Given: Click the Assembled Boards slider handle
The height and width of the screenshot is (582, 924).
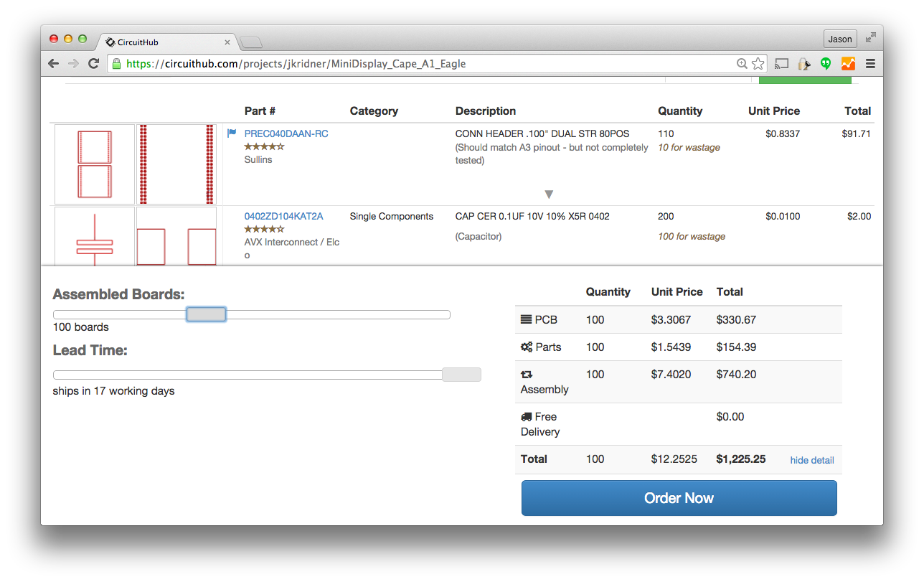Looking at the screenshot, I should [206, 314].
